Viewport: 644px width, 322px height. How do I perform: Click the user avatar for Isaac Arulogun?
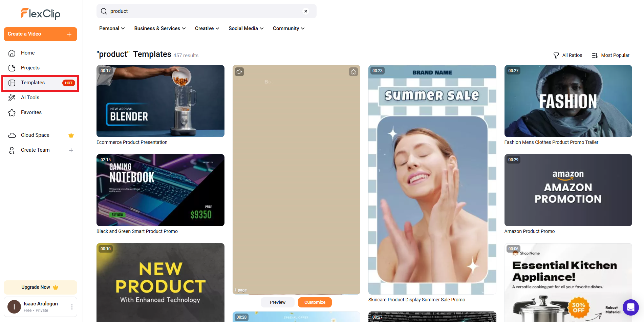[14, 307]
